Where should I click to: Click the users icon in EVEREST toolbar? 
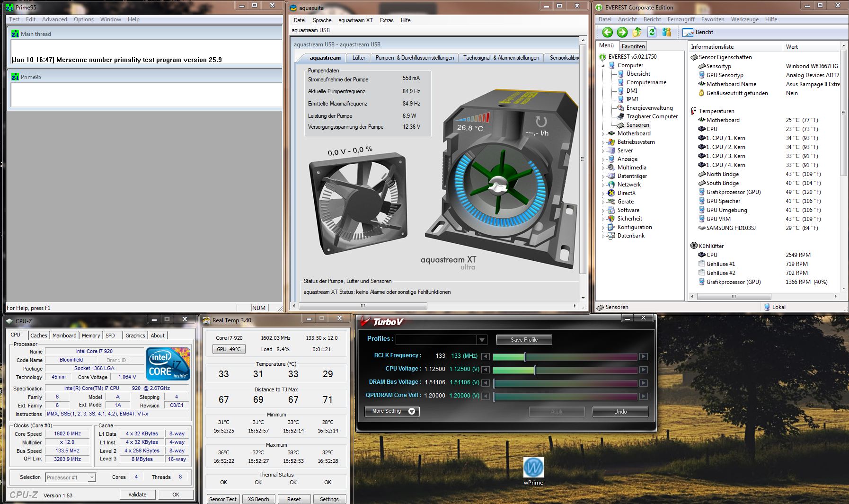pos(667,32)
